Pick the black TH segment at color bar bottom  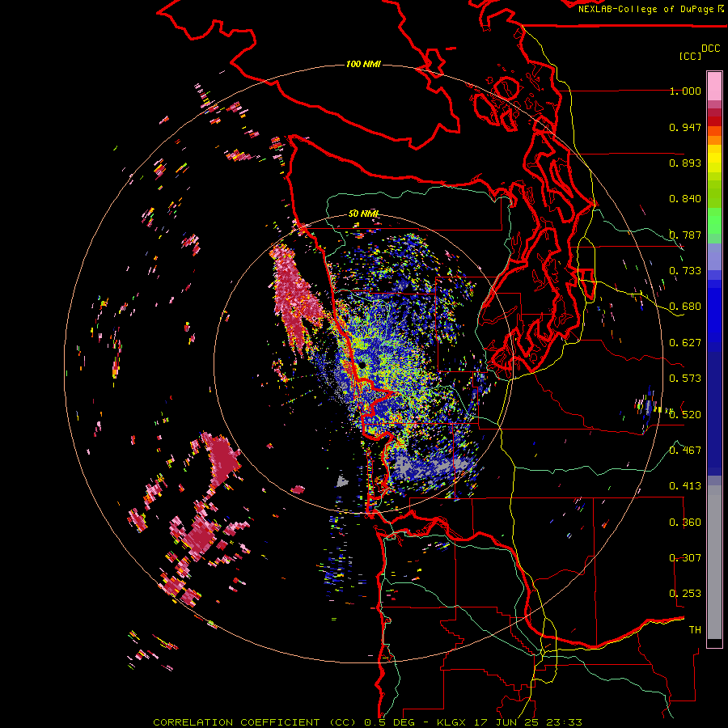point(714,643)
